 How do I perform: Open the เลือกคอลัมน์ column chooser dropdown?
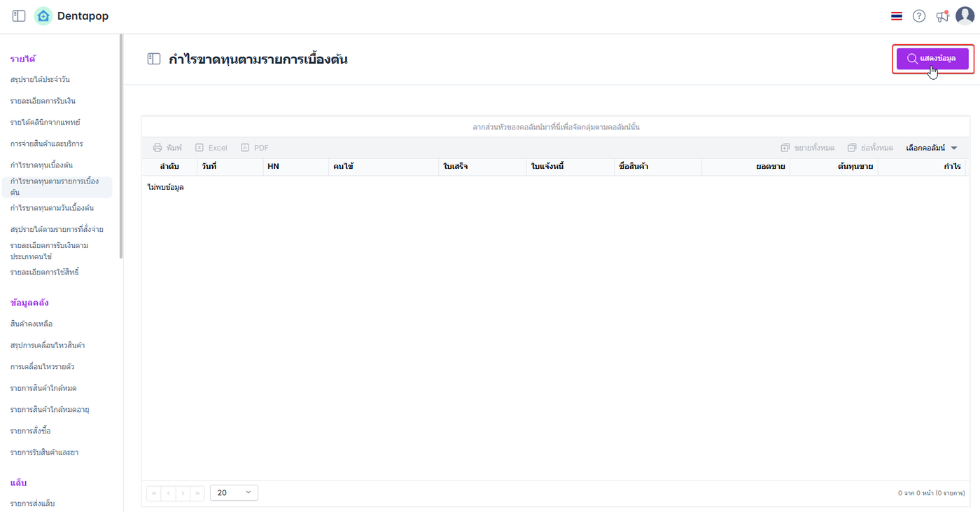[x=932, y=148]
